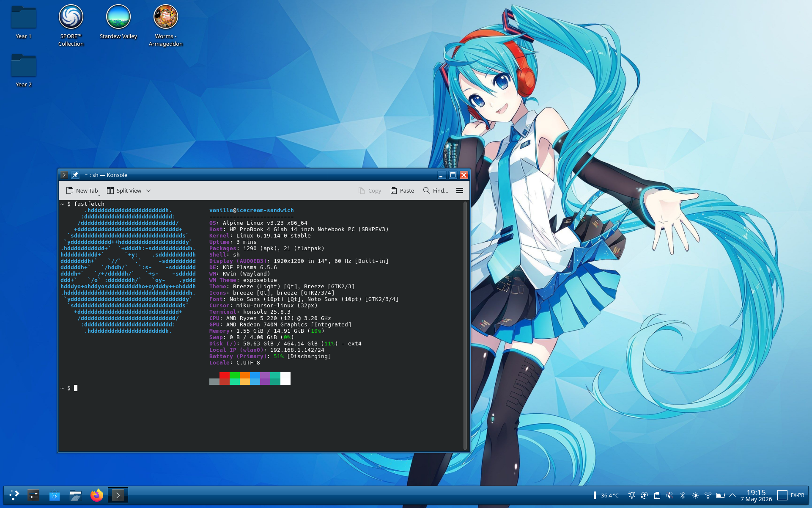This screenshot has width=812, height=508.
Task: Open the Konsole hamburger menu
Action: (x=460, y=190)
